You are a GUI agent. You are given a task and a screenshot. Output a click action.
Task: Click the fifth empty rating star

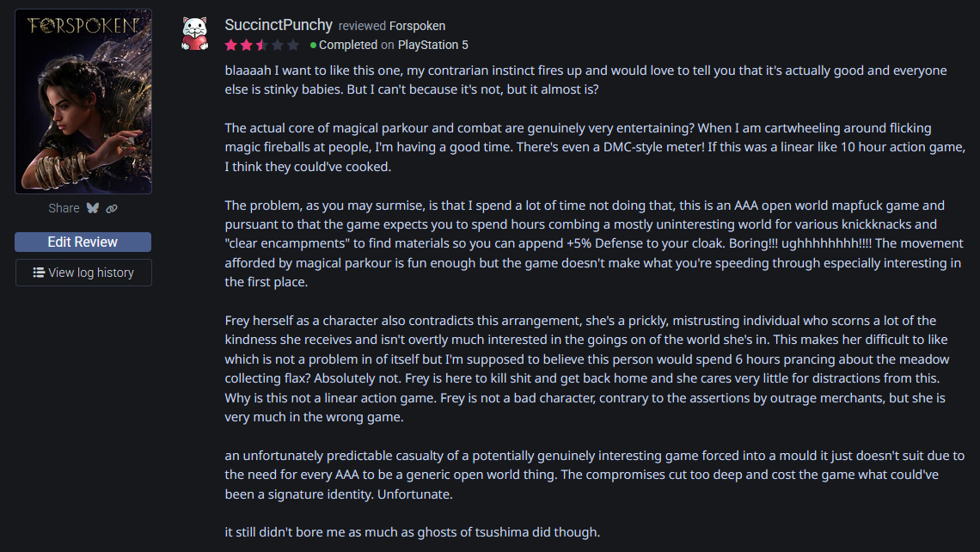pos(292,45)
